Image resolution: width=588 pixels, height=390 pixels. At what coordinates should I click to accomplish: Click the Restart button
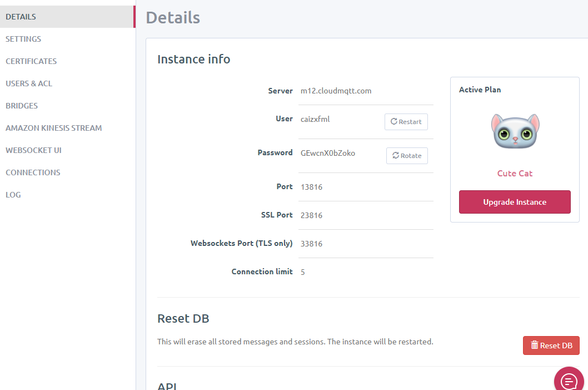tap(406, 121)
